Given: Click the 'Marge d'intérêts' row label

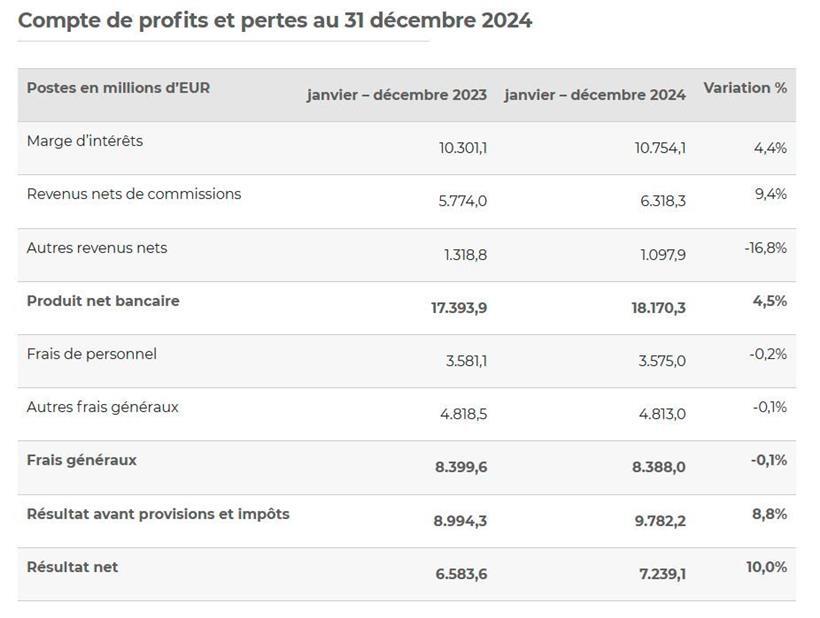Looking at the screenshot, I should coord(85,141).
